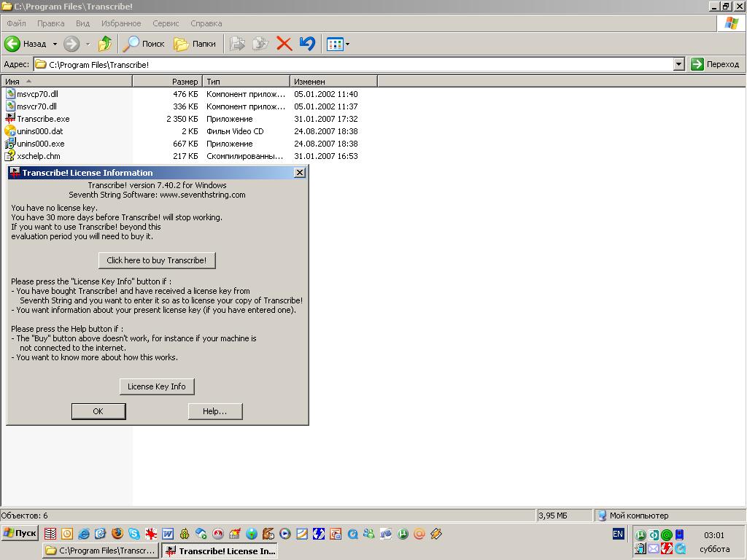Sort files by Размер column header
Viewport: 747px width, 560px height.
coord(167,82)
